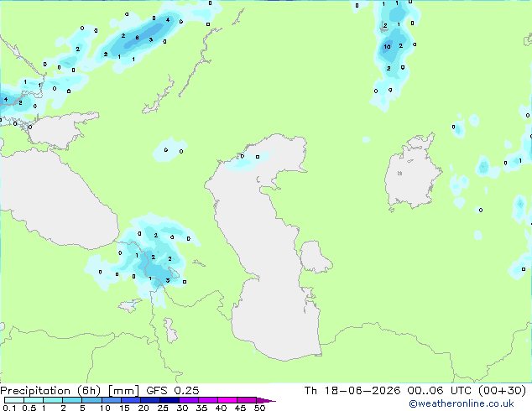Pick the 40–45 mm magenta legend box

click(227, 400)
